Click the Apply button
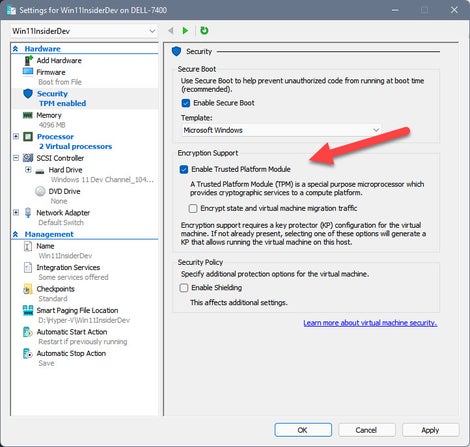 coord(430,430)
